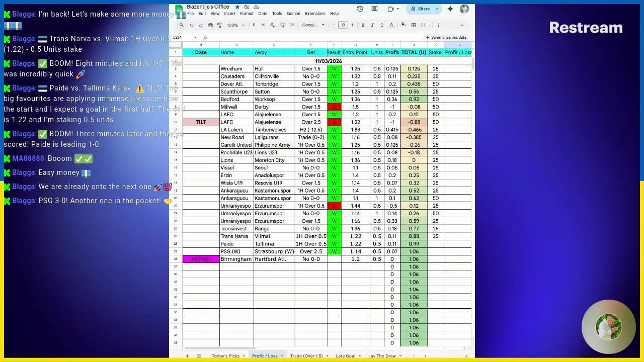Collapse the menus with chevron

coord(462,25)
